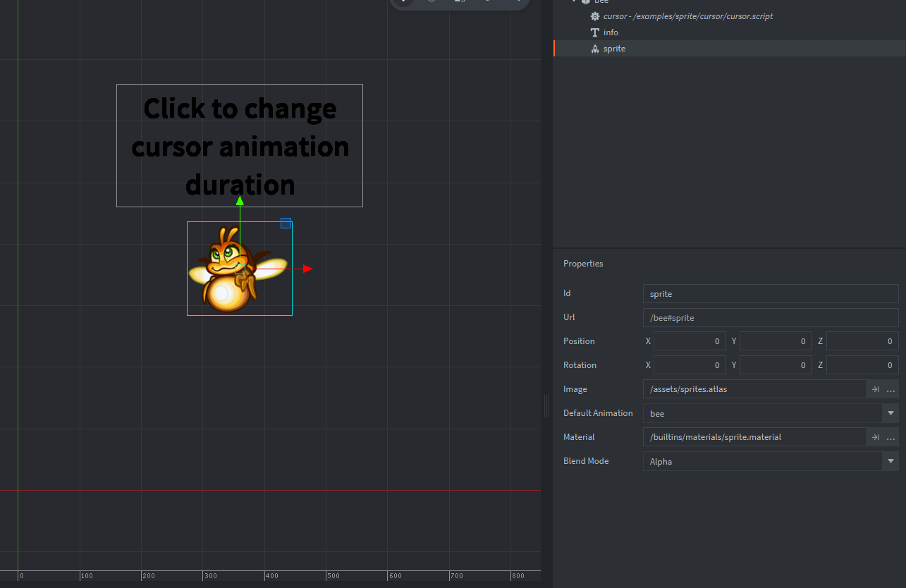Click the Id field containing sprite
906x588 pixels.
coord(771,293)
